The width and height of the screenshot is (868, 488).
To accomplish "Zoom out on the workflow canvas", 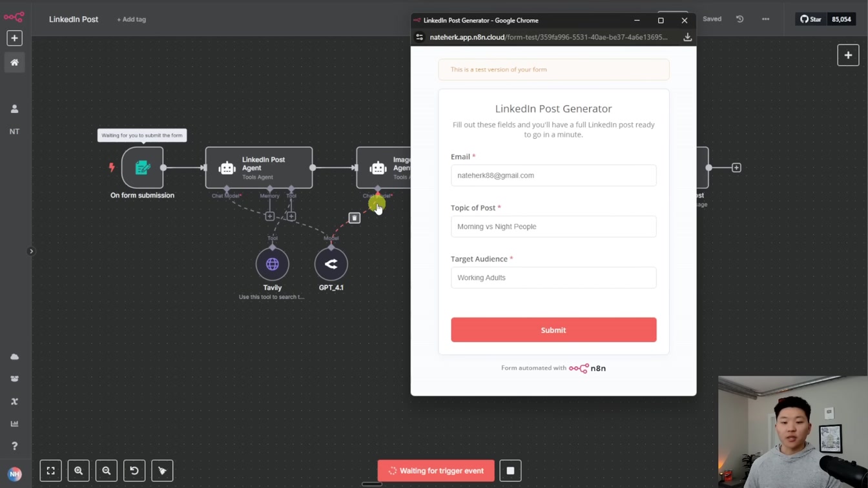I will click(x=106, y=471).
